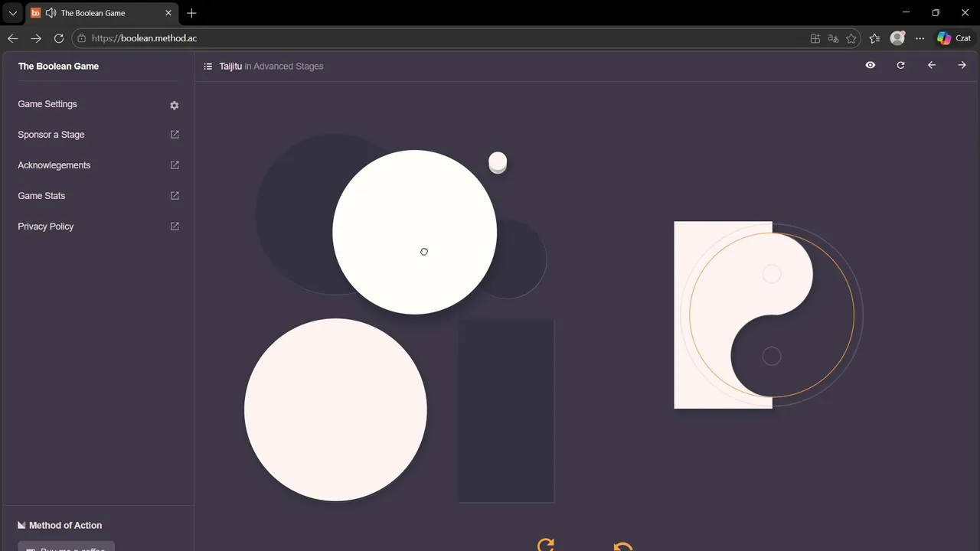Open the stage list icon beside Taijitu
The height and width of the screenshot is (551, 980).
[x=208, y=67]
